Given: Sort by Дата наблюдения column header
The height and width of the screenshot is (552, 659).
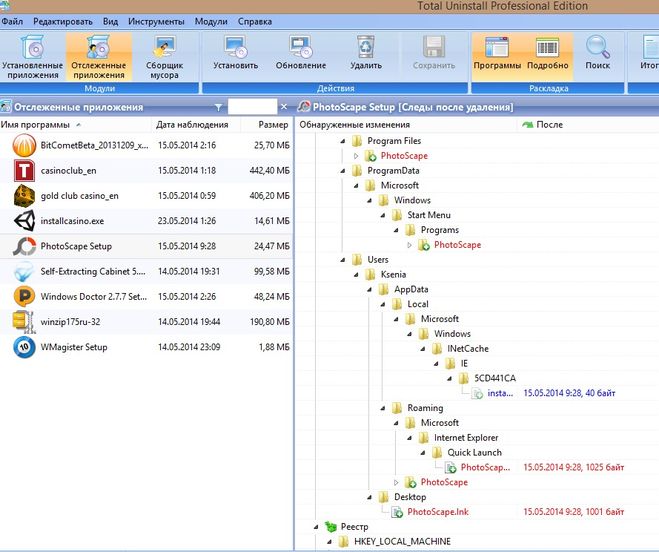Looking at the screenshot, I should click(192, 125).
